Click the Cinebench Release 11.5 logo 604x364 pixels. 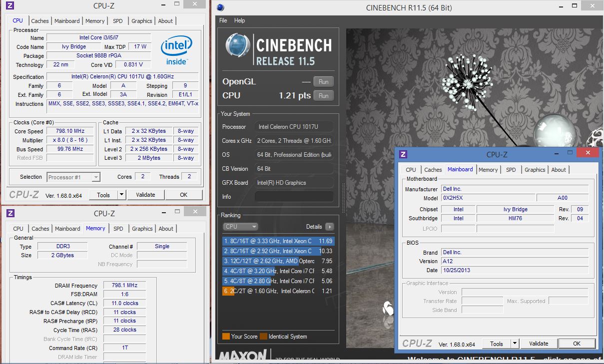(278, 50)
